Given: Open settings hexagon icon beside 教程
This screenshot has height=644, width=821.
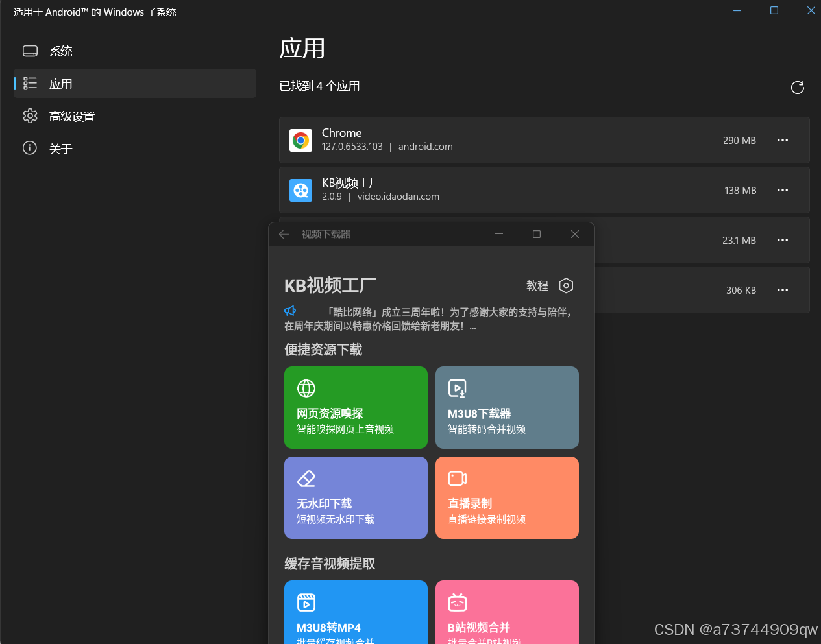Looking at the screenshot, I should tap(566, 285).
